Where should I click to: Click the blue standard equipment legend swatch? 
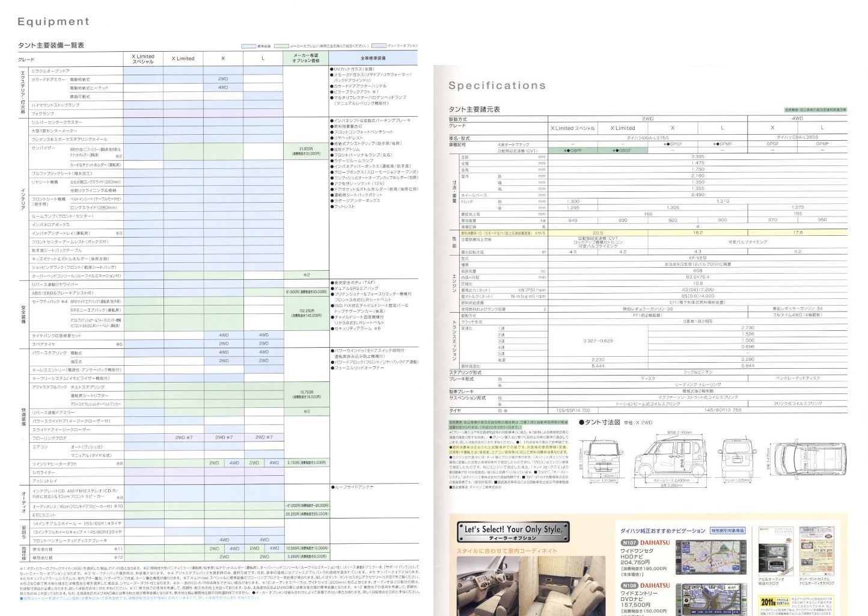click(248, 46)
